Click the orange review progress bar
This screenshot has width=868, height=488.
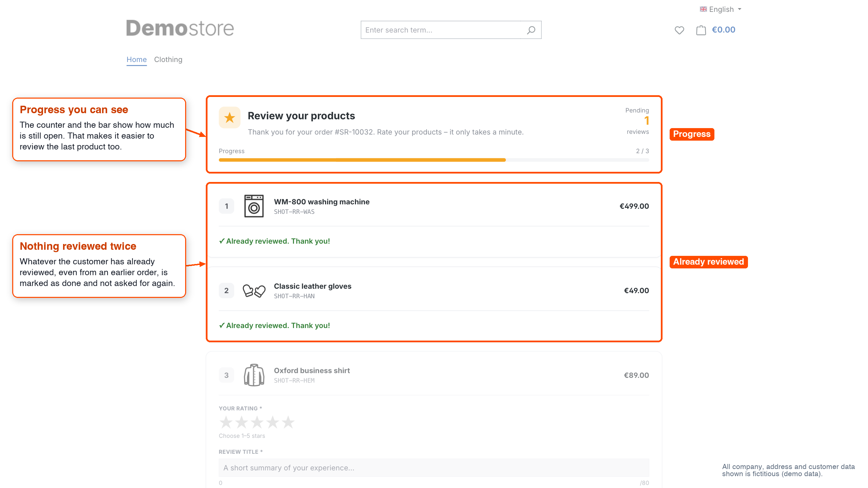tap(362, 160)
